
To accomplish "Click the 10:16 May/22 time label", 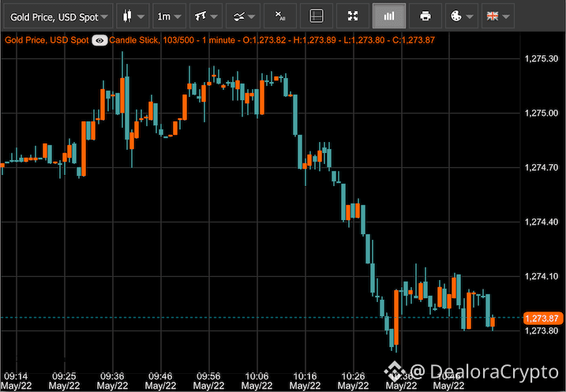I will coord(305,381).
